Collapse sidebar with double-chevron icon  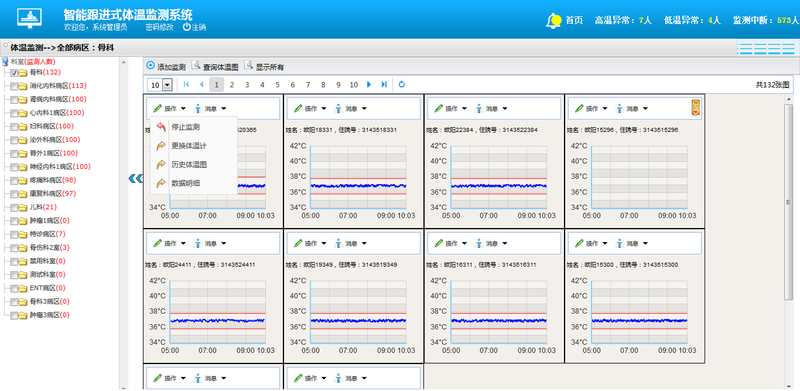point(135,178)
